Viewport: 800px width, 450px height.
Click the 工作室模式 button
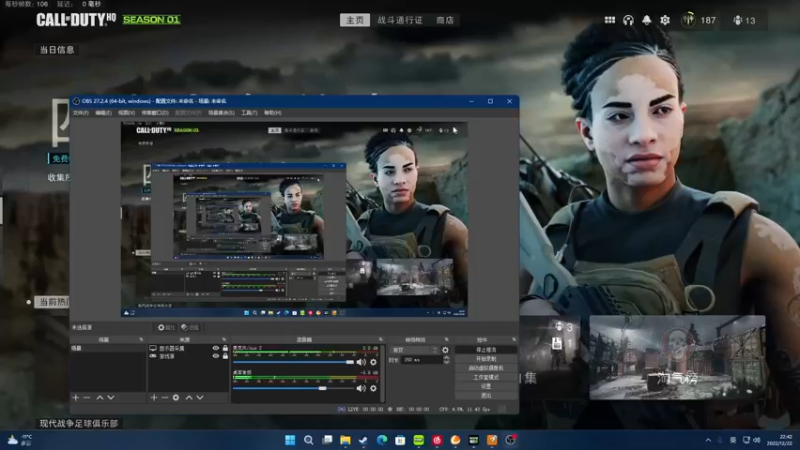click(486, 378)
